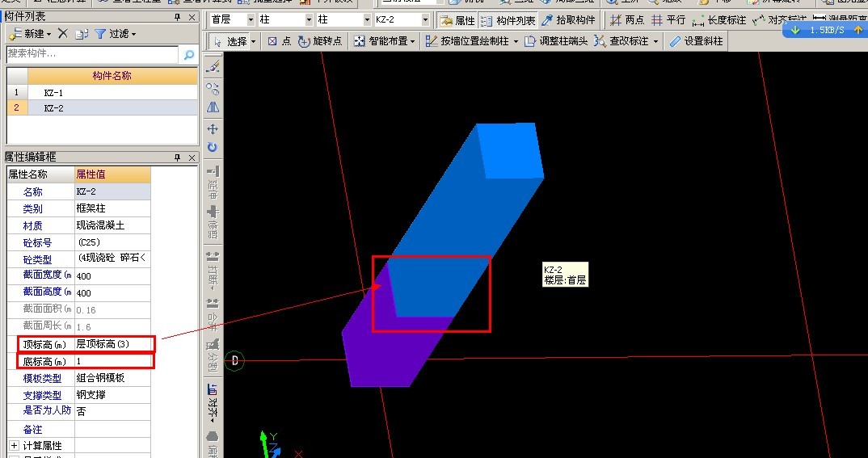Click the 截面高度 value 400 cell
Image resolution: width=868 pixels, height=458 pixels.
(x=112, y=292)
